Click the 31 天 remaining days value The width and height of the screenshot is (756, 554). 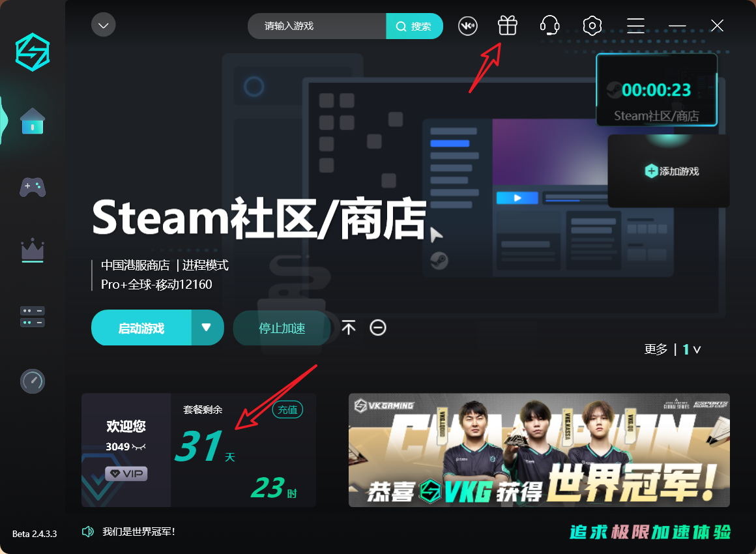[x=205, y=446]
